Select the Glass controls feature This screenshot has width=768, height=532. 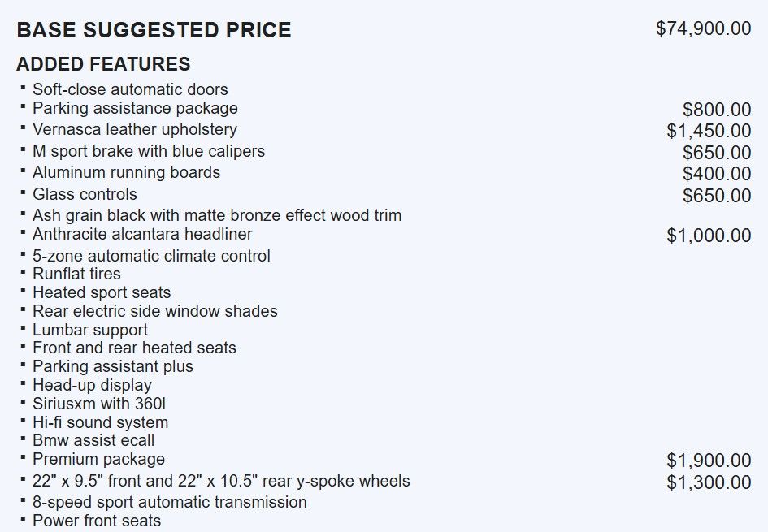[85, 194]
